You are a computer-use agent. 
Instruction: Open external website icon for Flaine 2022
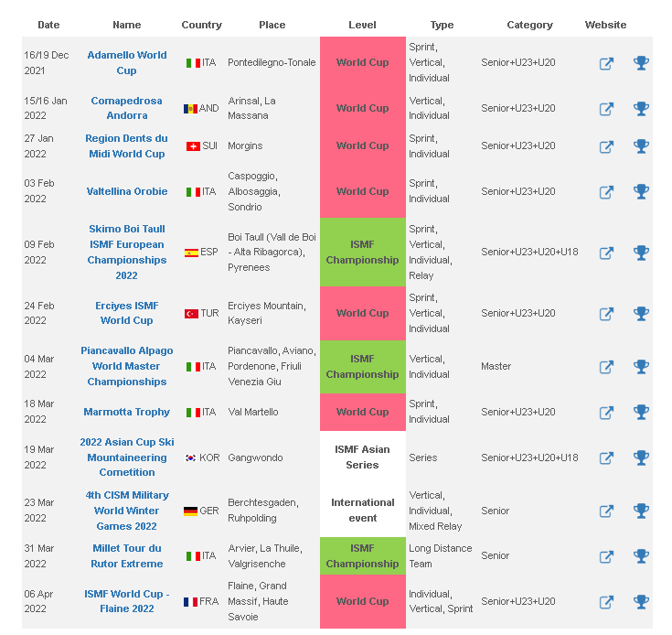(x=606, y=602)
